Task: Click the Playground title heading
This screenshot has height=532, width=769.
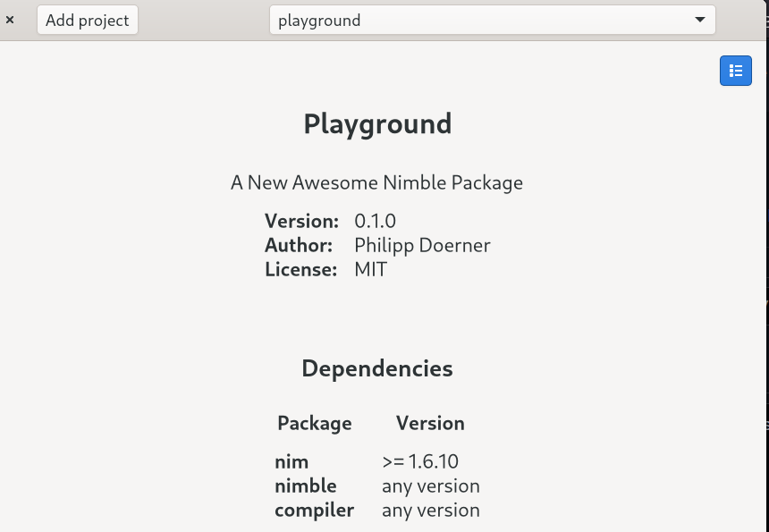Action: pos(377,123)
